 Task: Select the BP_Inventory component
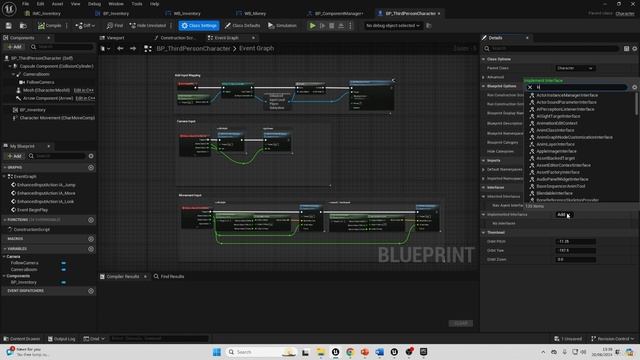33,110
